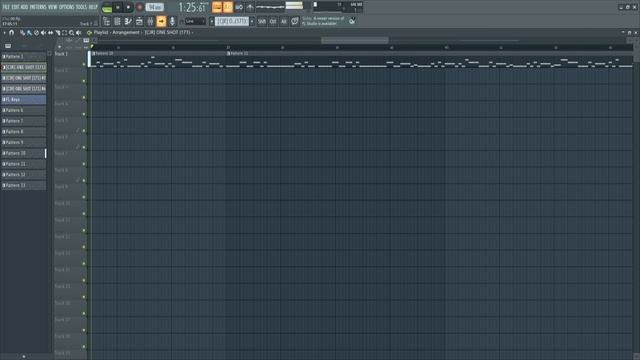Open the Channel rack step grid icon

(x=117, y=21)
